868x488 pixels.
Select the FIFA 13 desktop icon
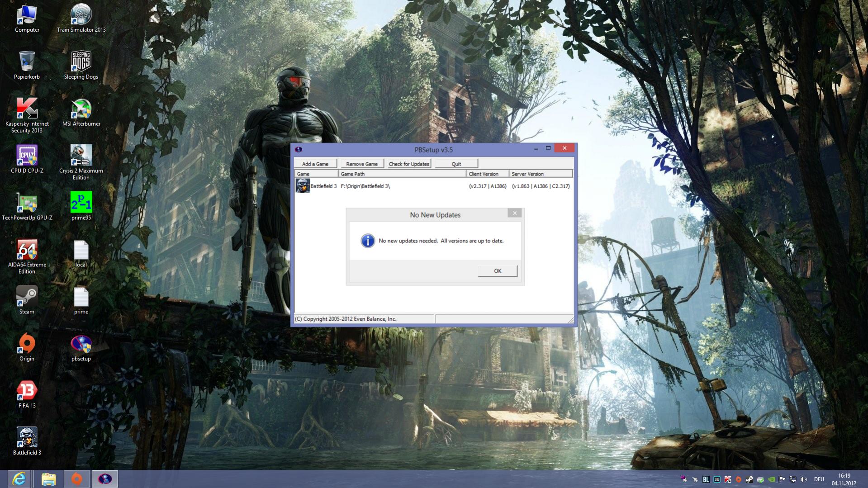click(27, 395)
